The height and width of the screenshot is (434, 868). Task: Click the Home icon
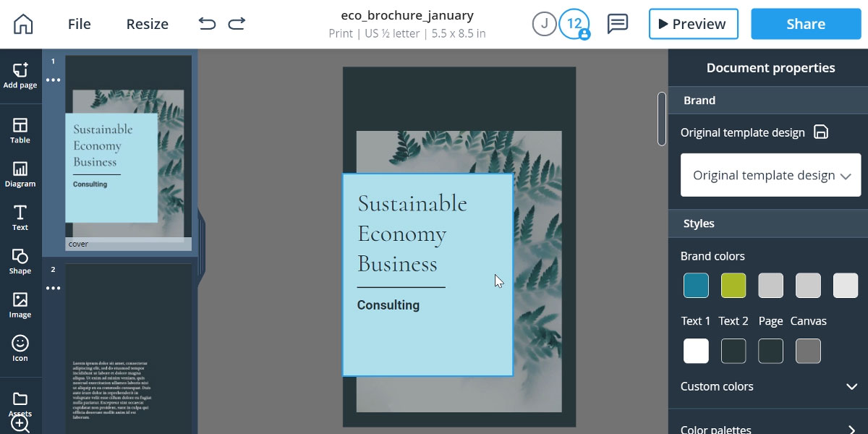click(x=23, y=24)
